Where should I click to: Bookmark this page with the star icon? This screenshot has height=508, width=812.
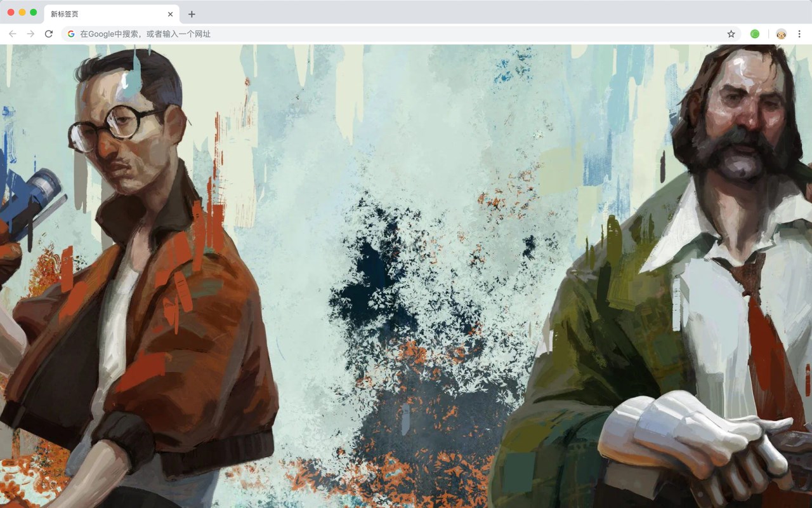coord(731,34)
